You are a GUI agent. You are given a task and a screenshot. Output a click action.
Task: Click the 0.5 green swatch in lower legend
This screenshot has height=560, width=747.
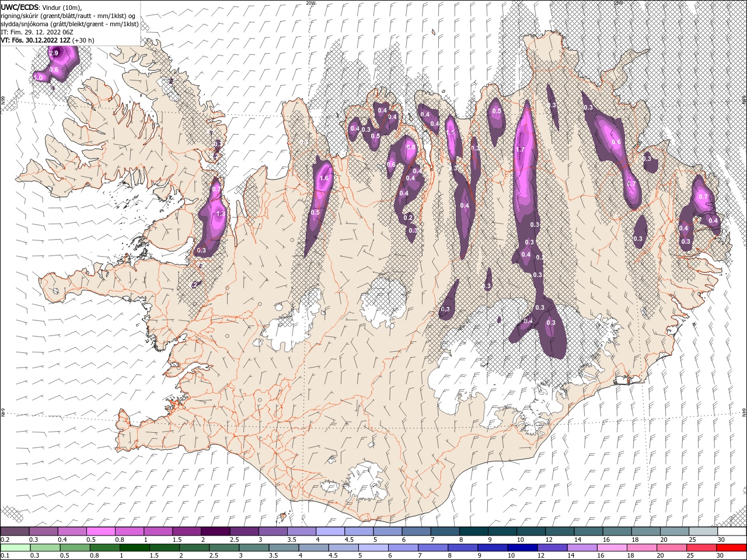75,548
